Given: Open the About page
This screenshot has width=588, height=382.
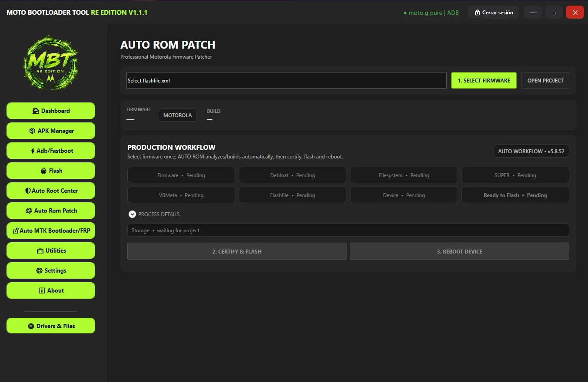Looking at the screenshot, I should (x=51, y=290).
